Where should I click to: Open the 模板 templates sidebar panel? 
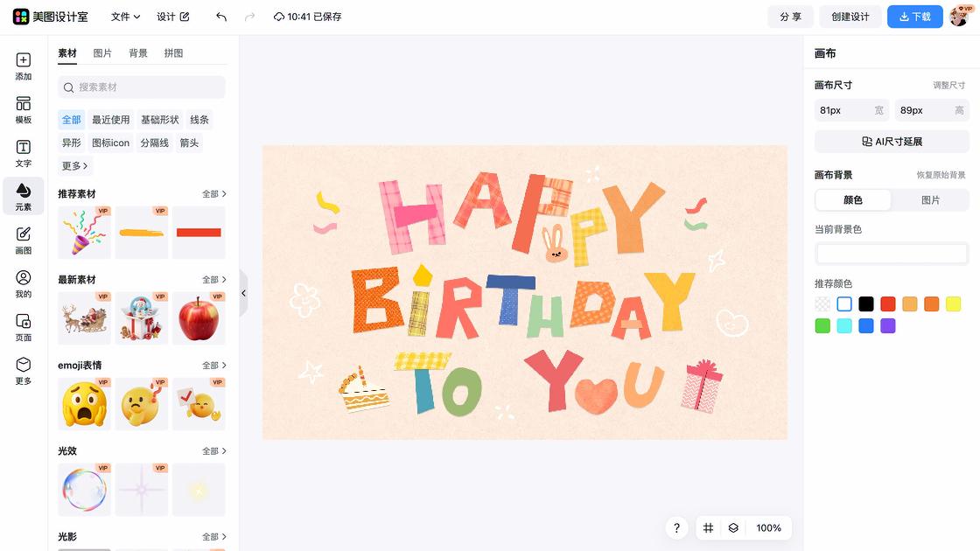pos(23,109)
